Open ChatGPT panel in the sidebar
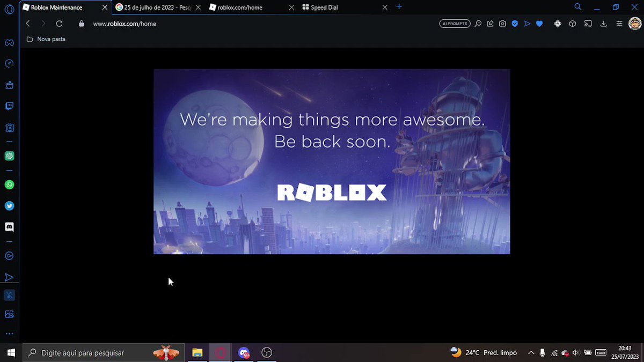Image resolution: width=644 pixels, height=362 pixels. 9,156
